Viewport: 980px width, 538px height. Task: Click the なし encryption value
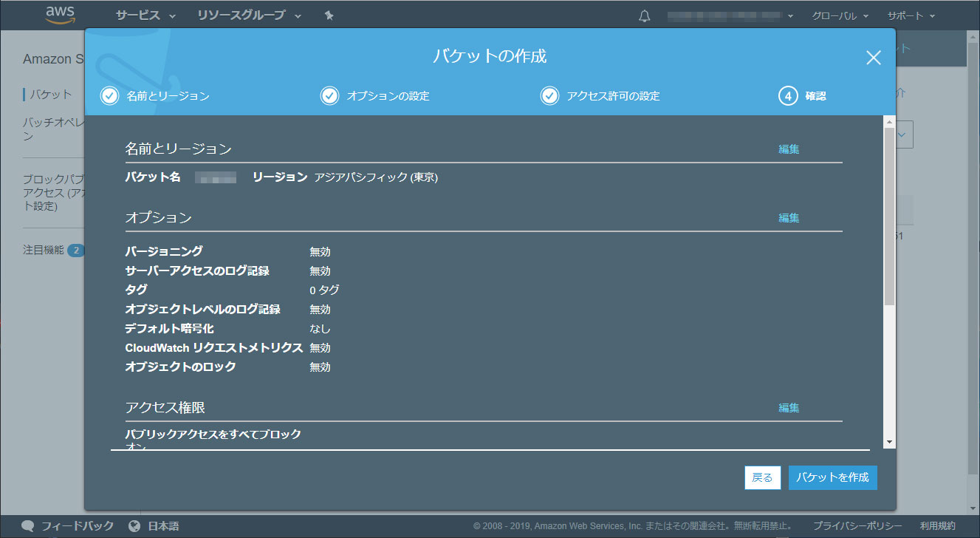click(x=320, y=328)
